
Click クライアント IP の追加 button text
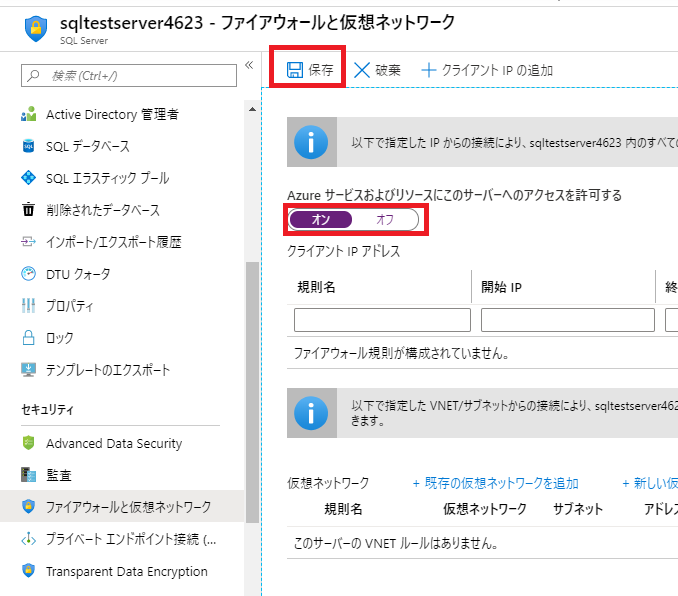click(497, 70)
